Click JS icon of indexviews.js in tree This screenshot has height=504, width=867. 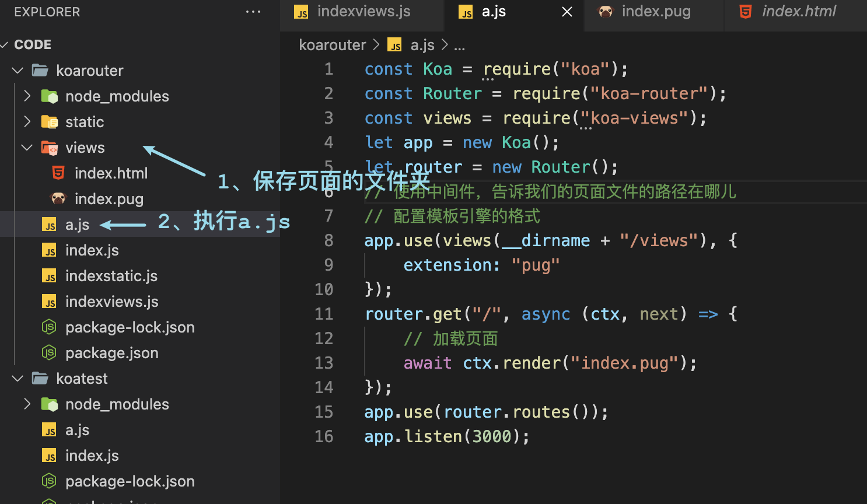[x=50, y=302]
